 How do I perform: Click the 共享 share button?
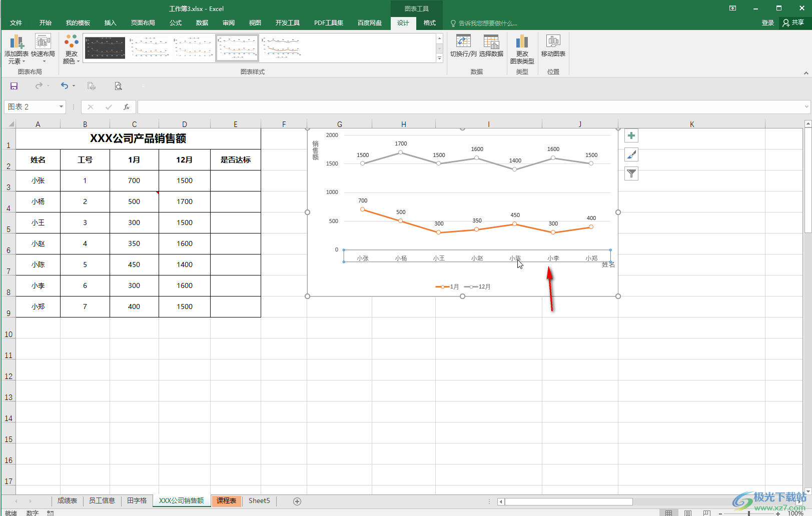794,23
